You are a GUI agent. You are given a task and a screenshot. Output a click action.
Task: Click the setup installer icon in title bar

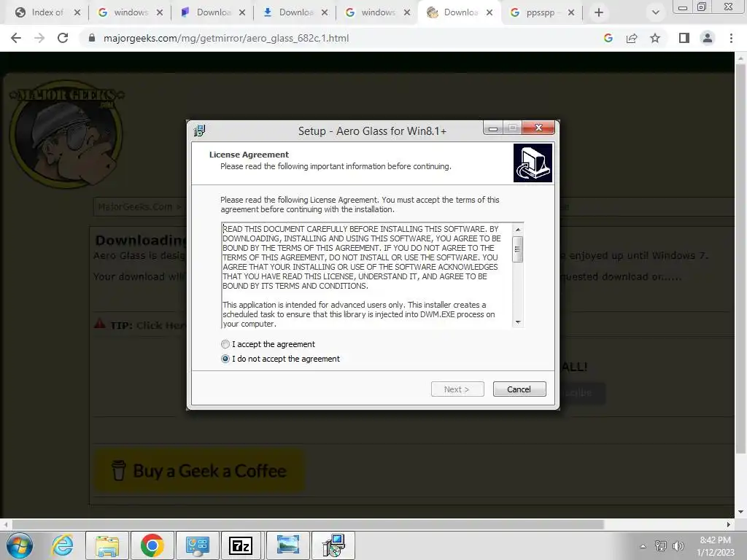200,131
